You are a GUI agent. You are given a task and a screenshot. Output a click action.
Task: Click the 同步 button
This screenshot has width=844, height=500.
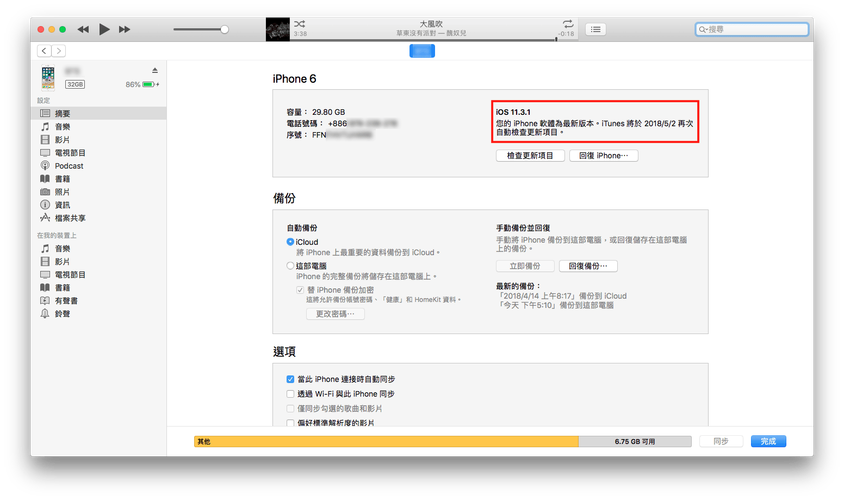[x=721, y=441]
